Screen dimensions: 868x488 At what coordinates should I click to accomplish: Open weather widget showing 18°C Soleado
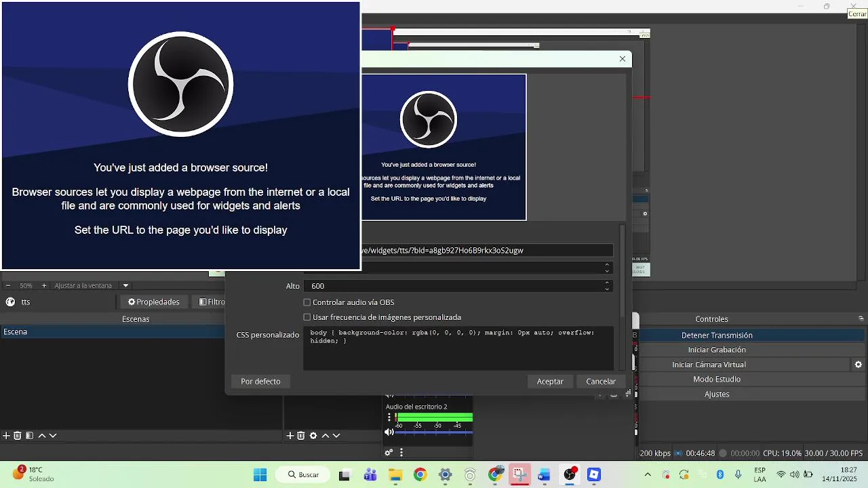34,474
